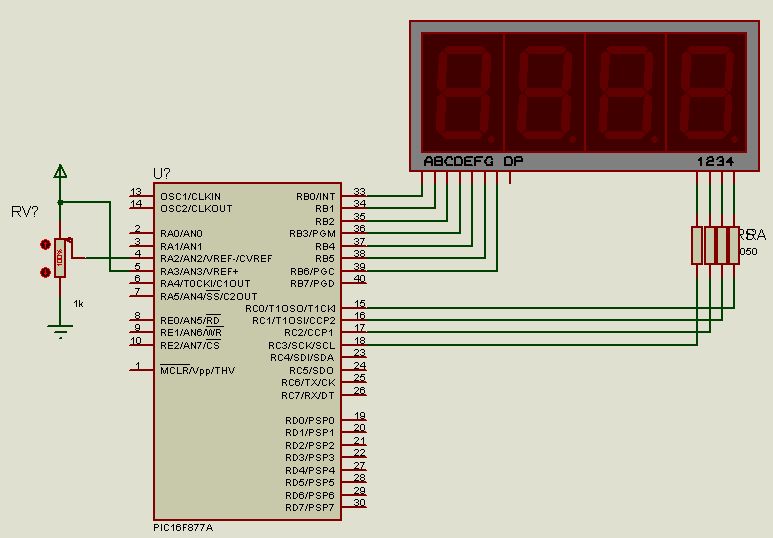The height and width of the screenshot is (538, 773).
Task: Click the 1234 digit-select label on display
Action: [715, 161]
